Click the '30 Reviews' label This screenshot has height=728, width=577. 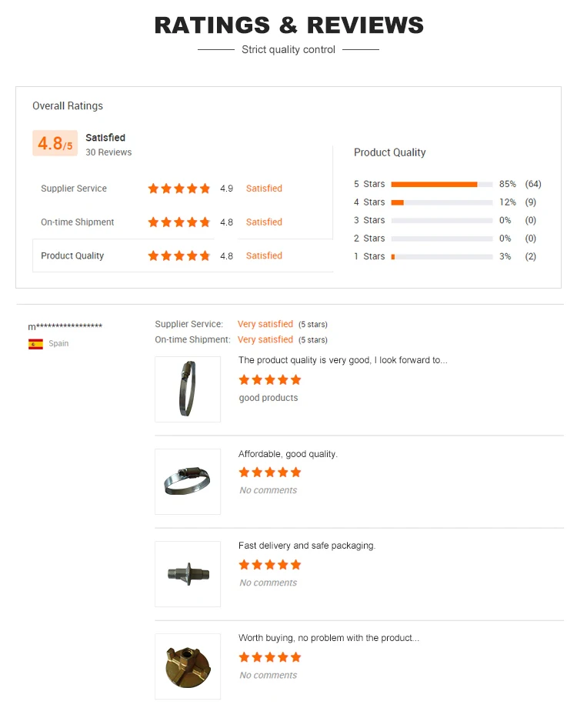point(108,152)
